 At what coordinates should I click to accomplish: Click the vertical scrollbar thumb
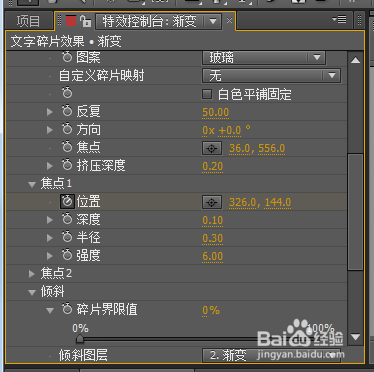(x=355, y=212)
